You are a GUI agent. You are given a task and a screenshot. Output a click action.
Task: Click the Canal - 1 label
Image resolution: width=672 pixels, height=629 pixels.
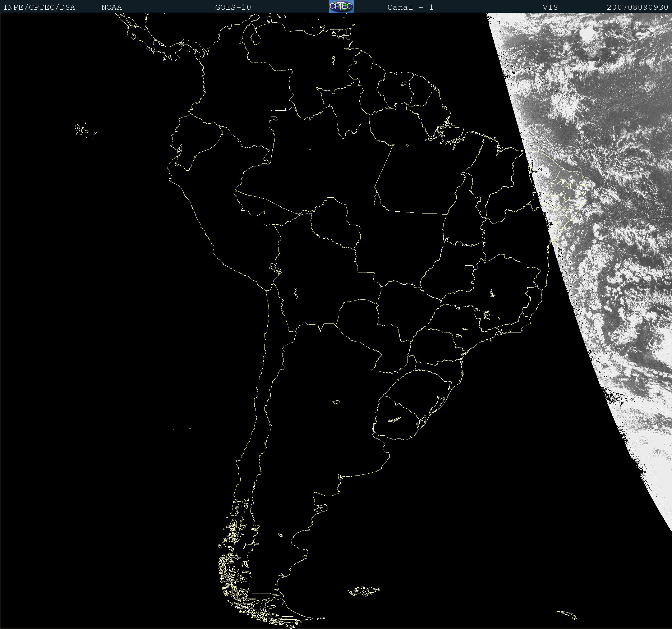[410, 7]
